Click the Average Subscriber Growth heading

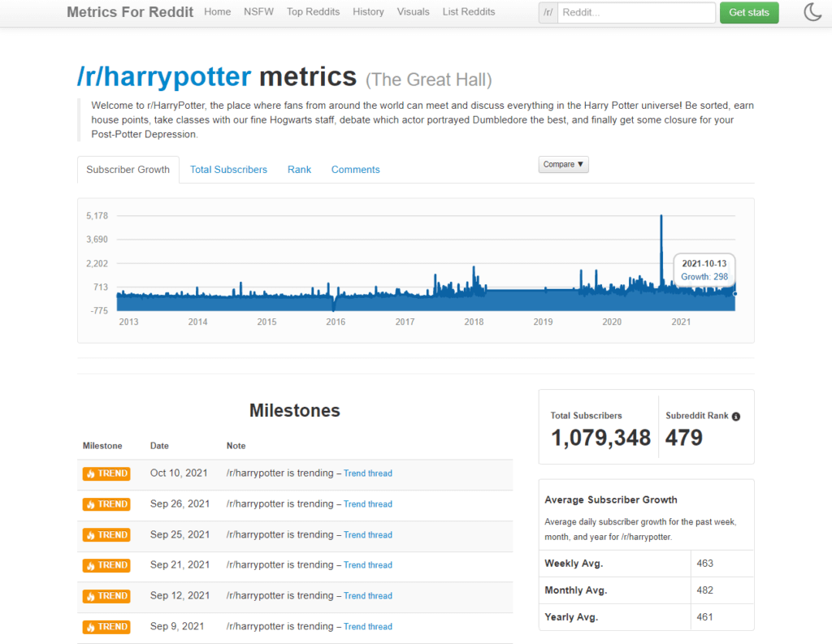pos(611,499)
